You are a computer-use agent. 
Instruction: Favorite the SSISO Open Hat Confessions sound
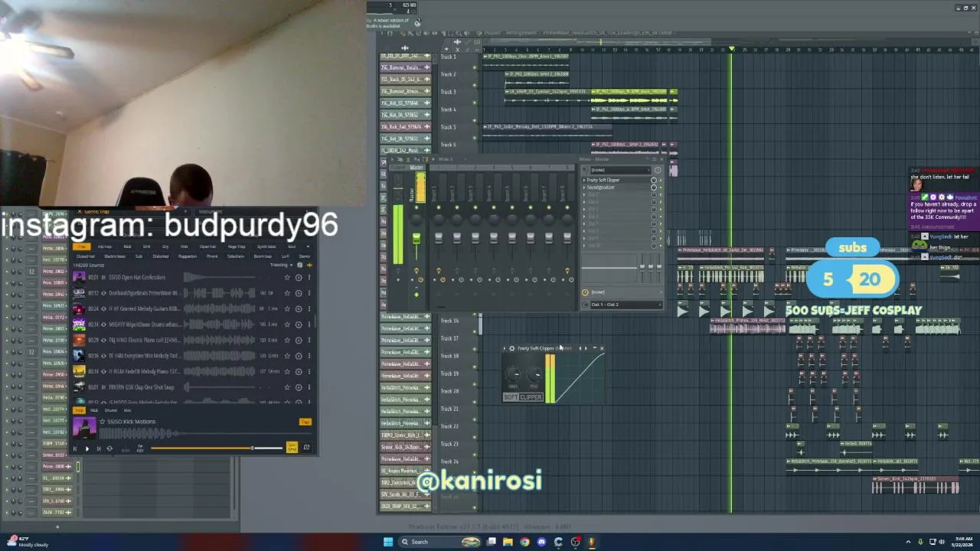point(287,277)
